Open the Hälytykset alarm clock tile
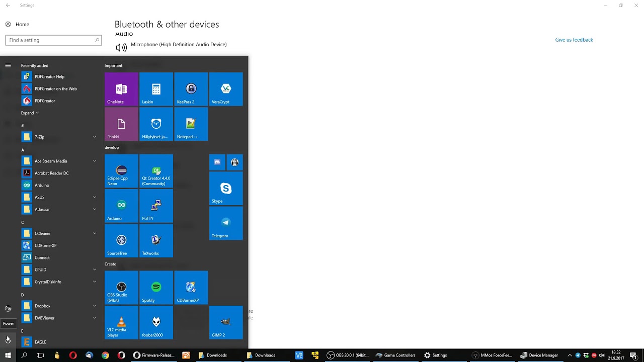Screen dimensions: 644x362 [x=156, y=124]
